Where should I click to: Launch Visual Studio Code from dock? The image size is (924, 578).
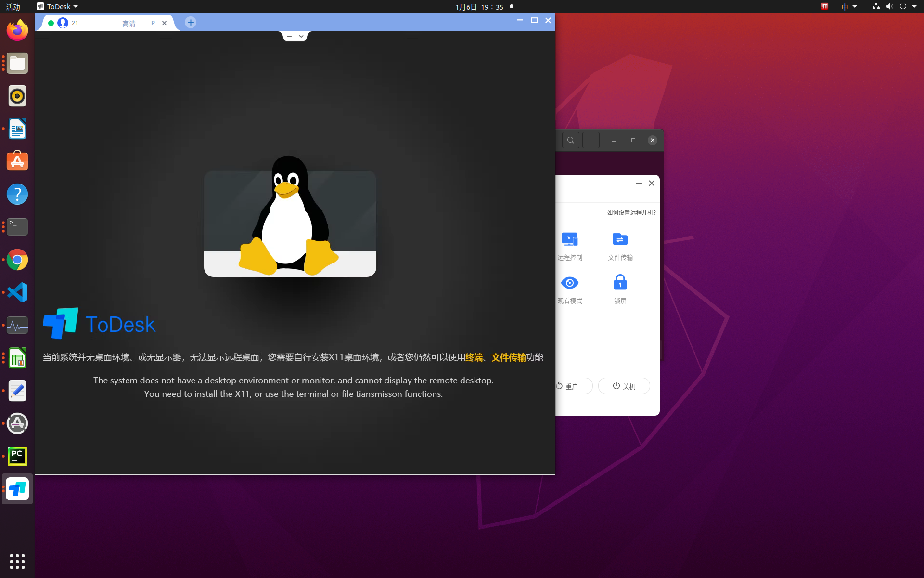coord(17,292)
